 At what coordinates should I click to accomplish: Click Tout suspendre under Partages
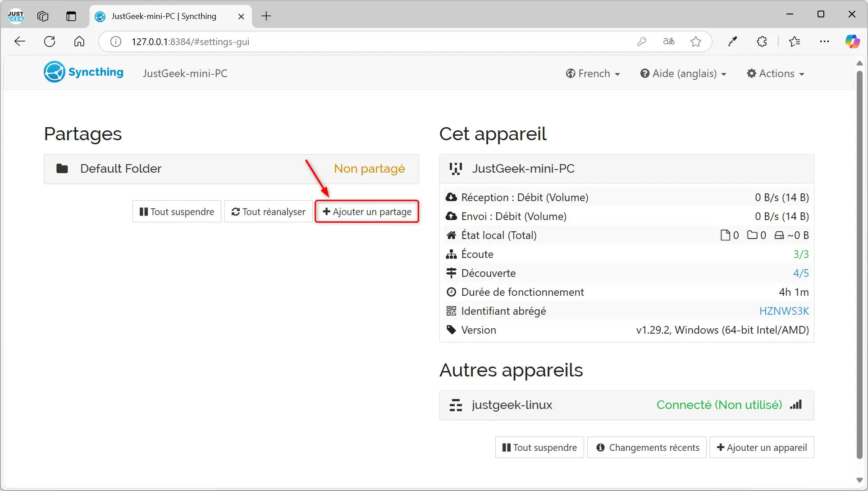click(177, 211)
